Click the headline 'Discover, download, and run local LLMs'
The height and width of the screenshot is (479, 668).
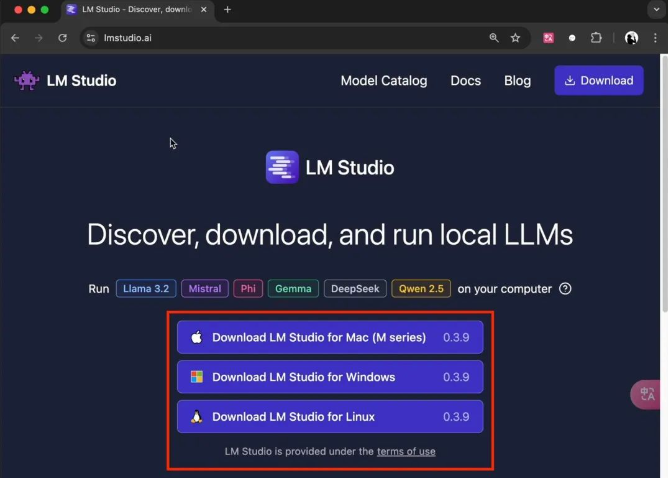point(330,234)
